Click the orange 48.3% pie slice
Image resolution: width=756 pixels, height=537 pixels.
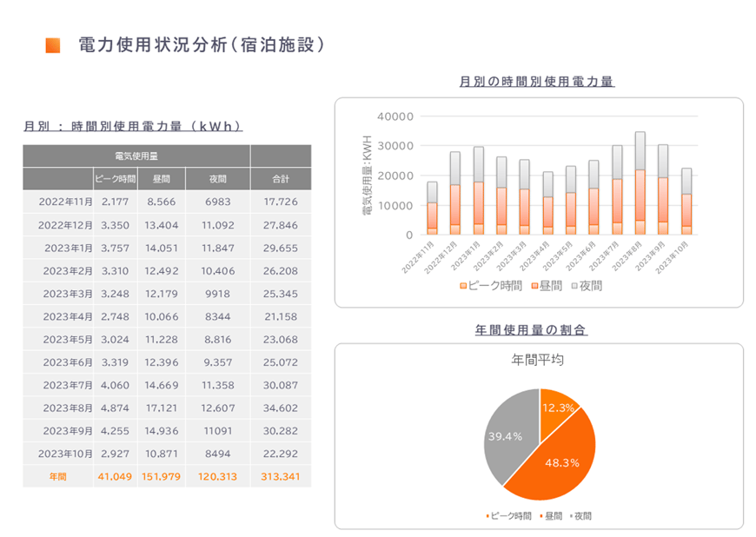pos(556,456)
